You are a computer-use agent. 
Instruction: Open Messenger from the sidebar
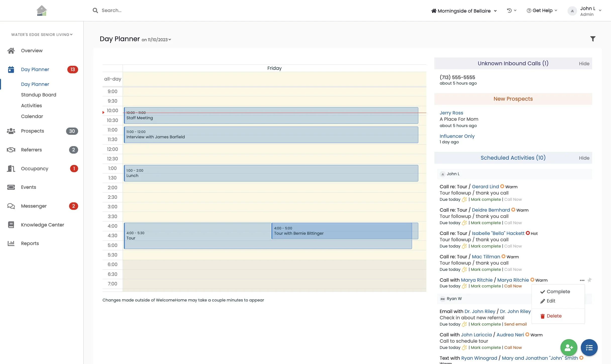[x=34, y=206]
